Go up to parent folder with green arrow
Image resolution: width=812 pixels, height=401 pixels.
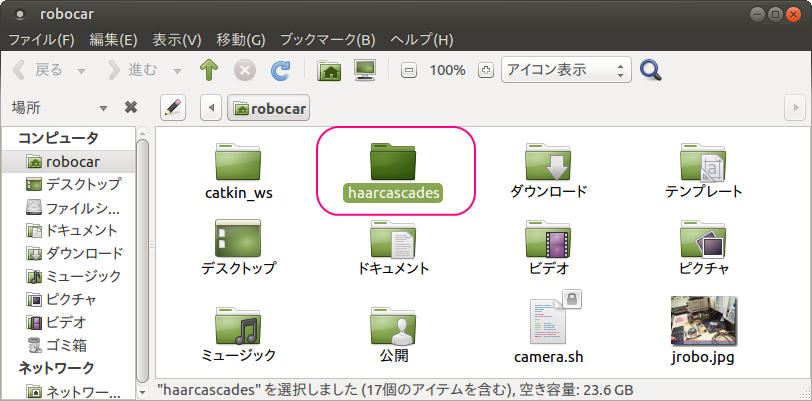[209, 70]
